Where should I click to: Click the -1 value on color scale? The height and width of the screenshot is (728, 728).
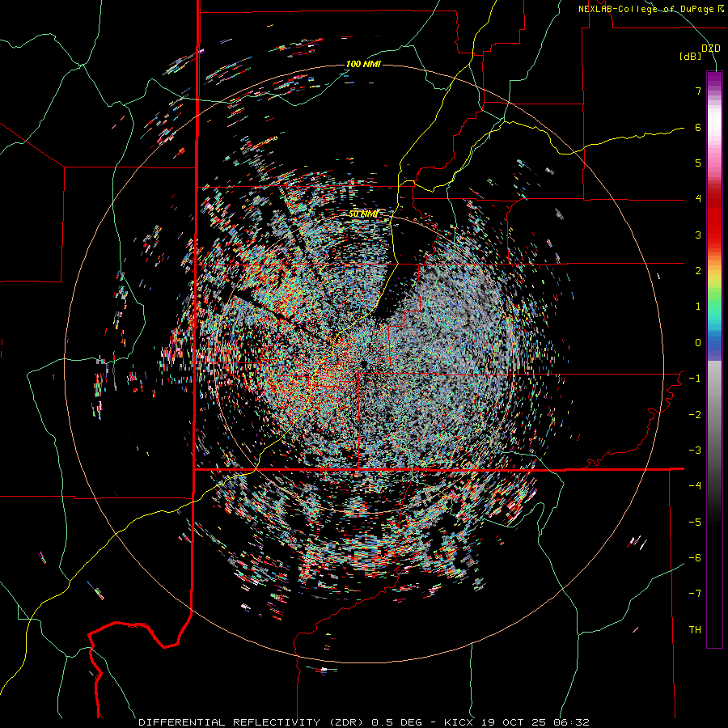(695, 379)
